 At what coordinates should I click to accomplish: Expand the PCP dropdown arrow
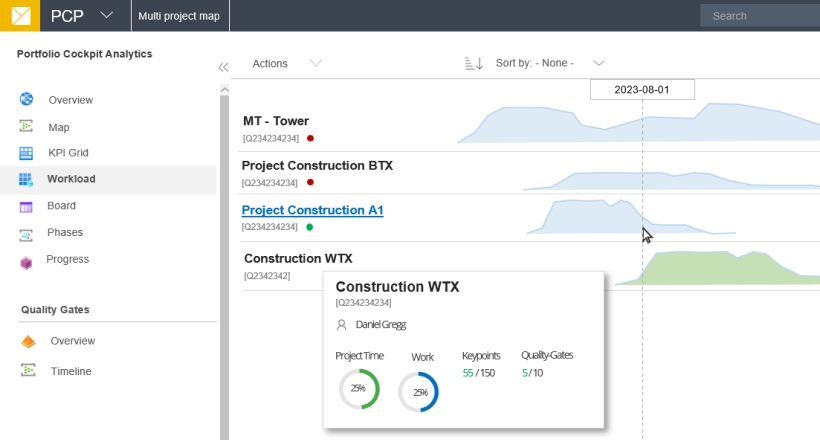[x=107, y=15]
